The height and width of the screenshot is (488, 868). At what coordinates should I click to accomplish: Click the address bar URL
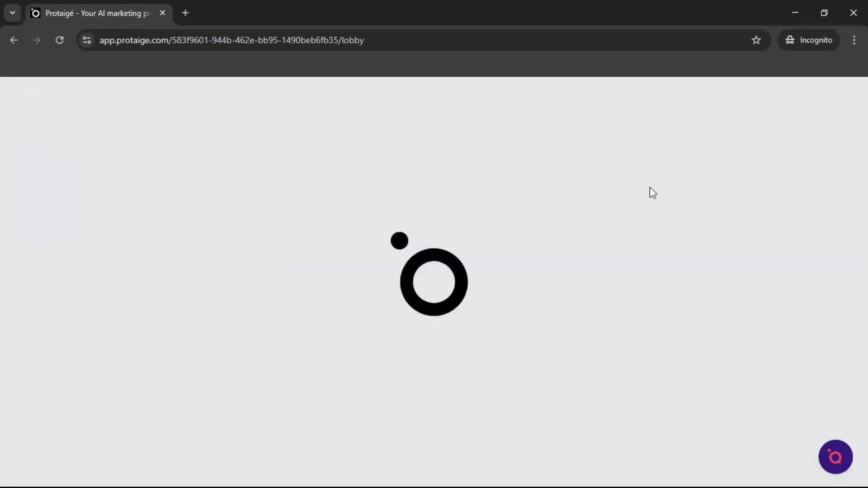click(231, 40)
